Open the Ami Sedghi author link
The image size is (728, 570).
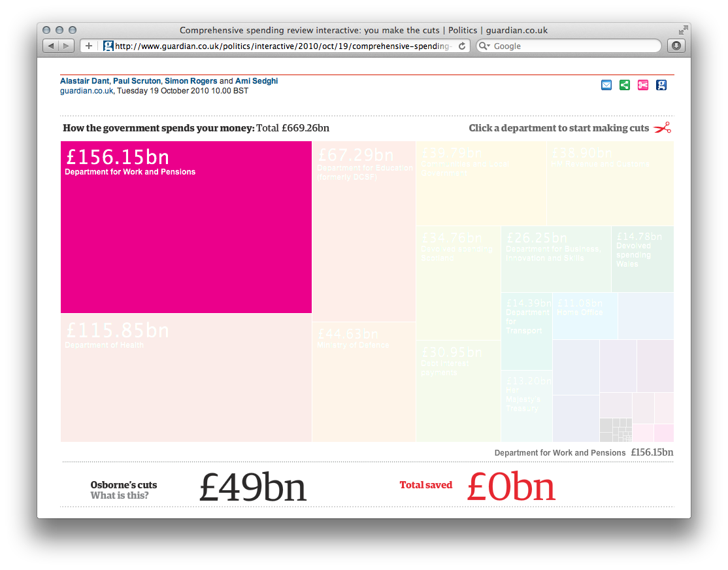259,81
